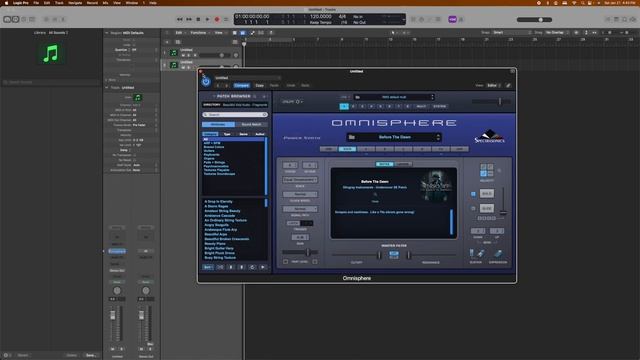Click the Library search field
The image size is (640, 360).
point(51,82)
